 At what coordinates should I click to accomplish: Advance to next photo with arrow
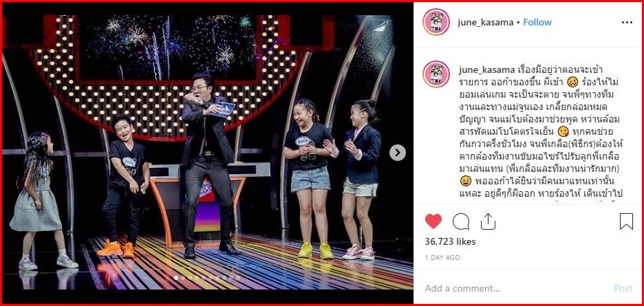[x=397, y=153]
